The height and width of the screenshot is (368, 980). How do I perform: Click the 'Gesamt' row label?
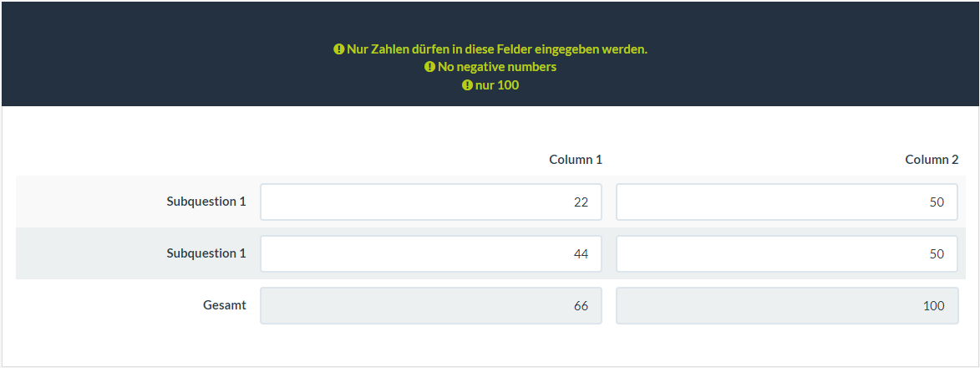[x=224, y=305]
